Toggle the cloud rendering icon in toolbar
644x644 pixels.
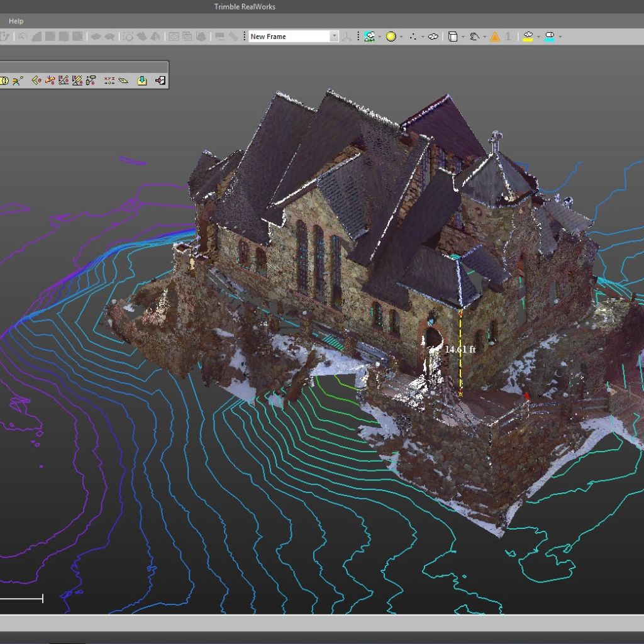(433, 36)
